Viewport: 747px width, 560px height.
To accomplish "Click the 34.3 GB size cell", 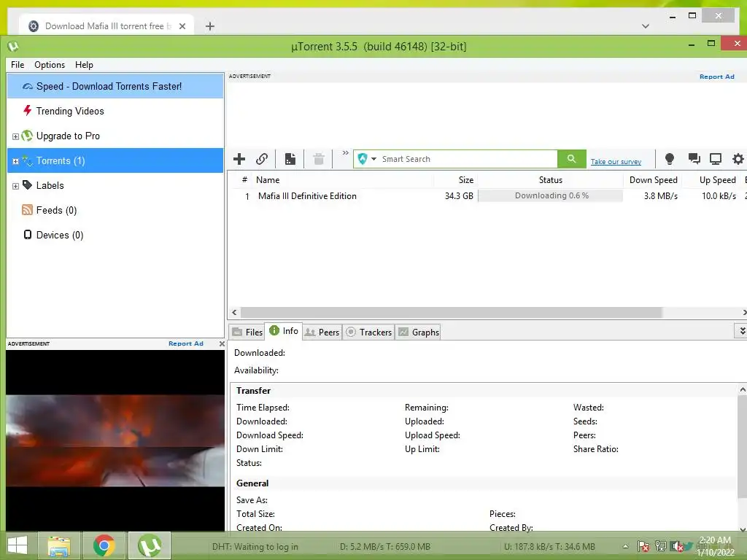I will pyautogui.click(x=459, y=195).
